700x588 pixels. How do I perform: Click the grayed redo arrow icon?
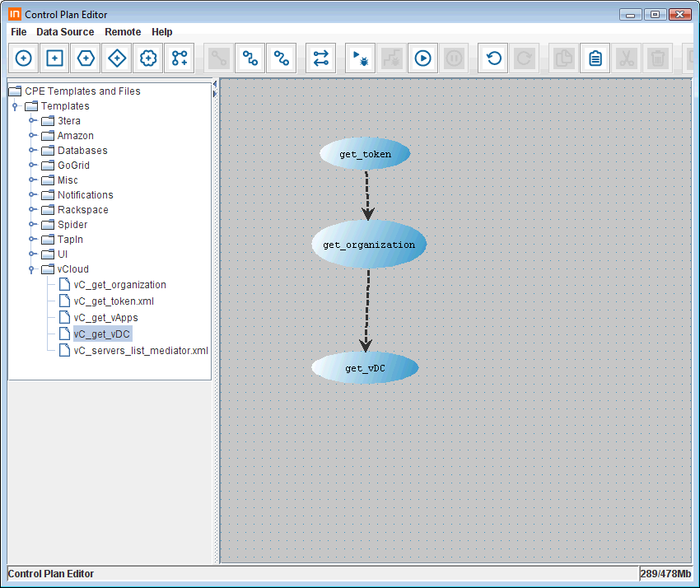pos(525,58)
